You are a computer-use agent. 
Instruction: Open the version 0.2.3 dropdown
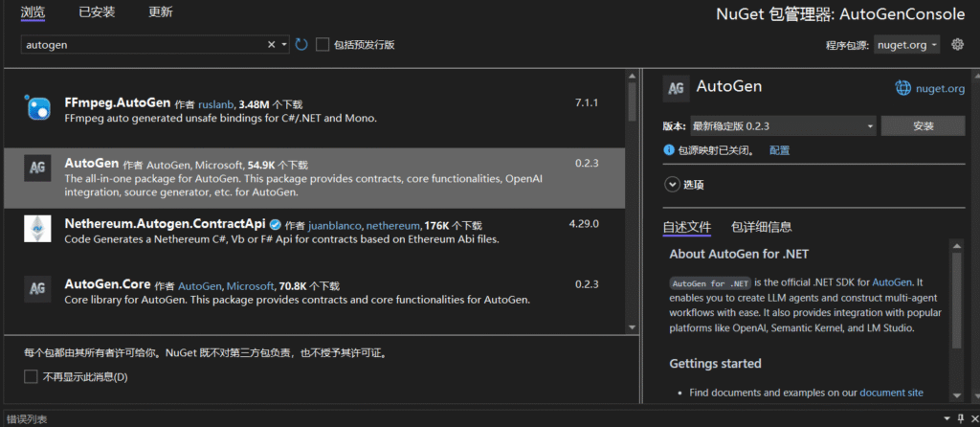click(x=783, y=126)
